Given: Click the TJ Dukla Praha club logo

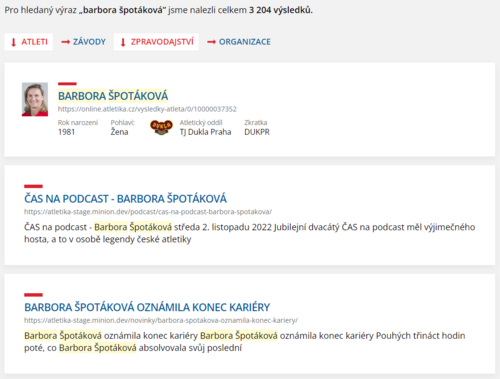Looking at the screenshot, I should [x=161, y=127].
